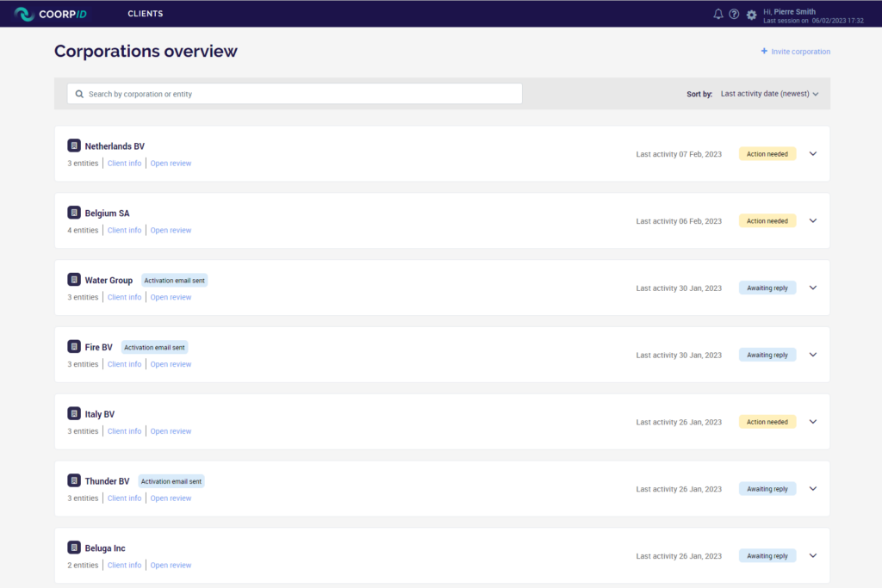The height and width of the screenshot is (588, 882).
Task: Click the Beluga Inc company icon
Action: pos(74,547)
